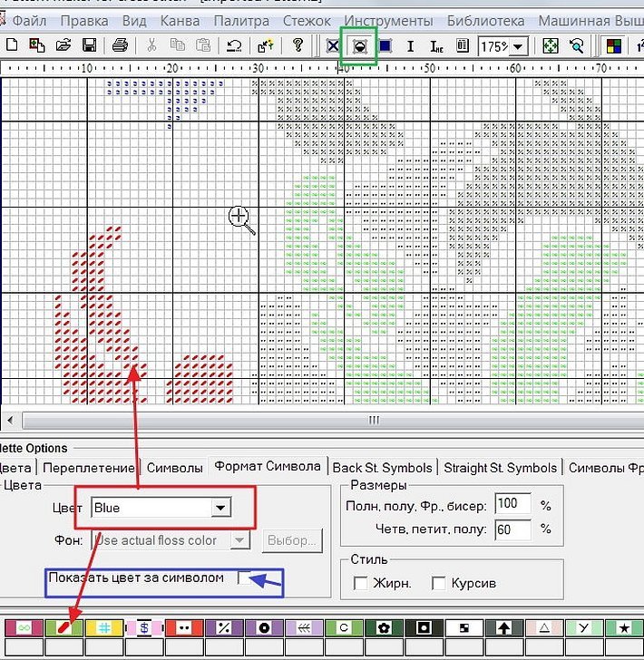The image size is (644, 660).
Task: Click the info sheet icon
Action: (x=463, y=46)
